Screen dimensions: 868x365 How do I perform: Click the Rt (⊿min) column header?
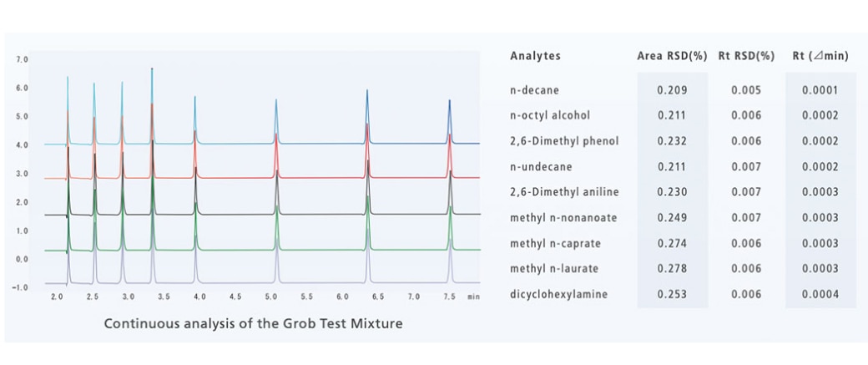coord(820,56)
